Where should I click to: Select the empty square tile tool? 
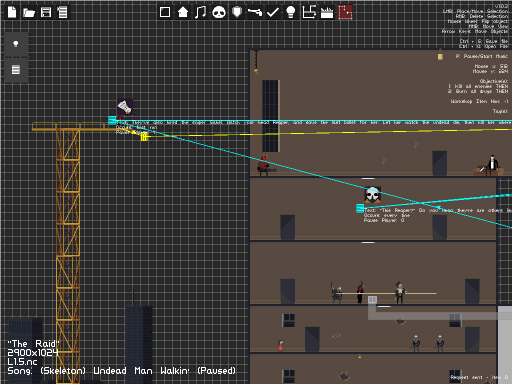tap(165, 12)
